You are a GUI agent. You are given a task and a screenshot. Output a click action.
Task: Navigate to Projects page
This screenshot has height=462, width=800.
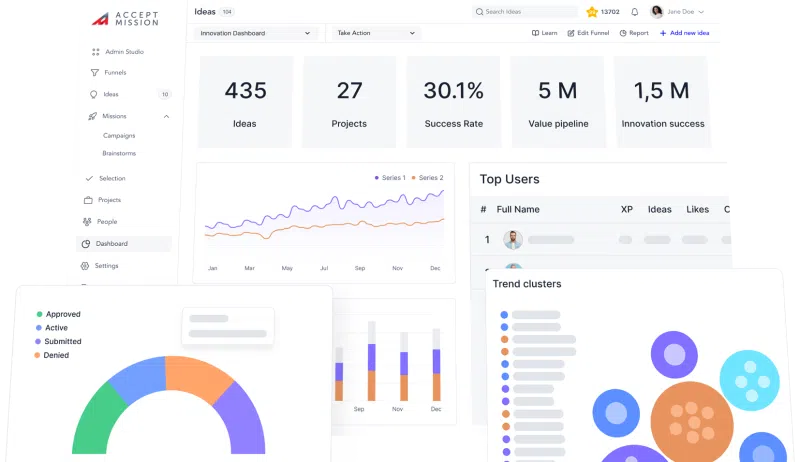[x=109, y=200]
